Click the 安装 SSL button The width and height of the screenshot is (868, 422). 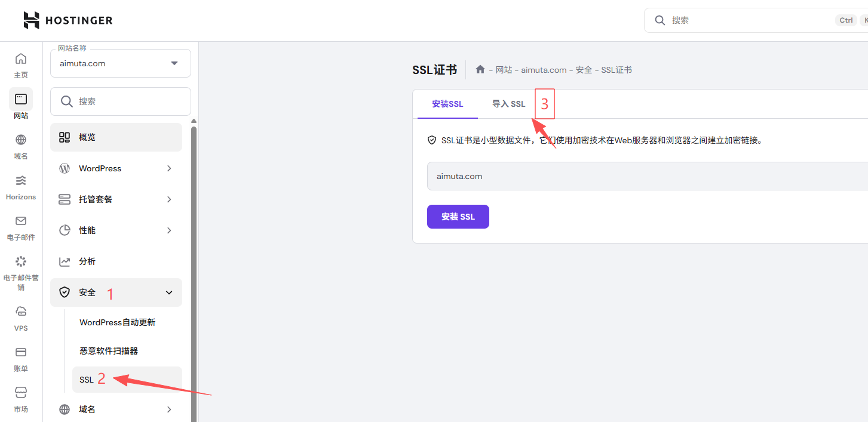[x=458, y=216]
